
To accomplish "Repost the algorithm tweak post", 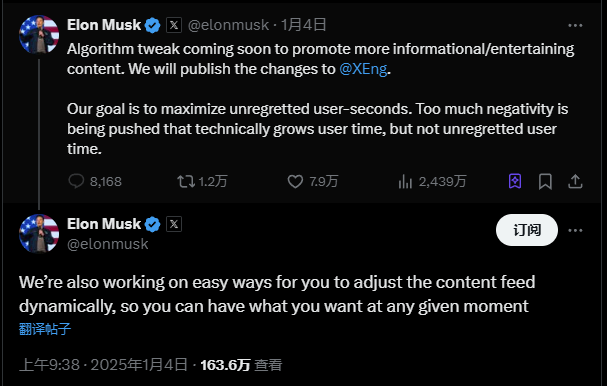I will 202,181.
